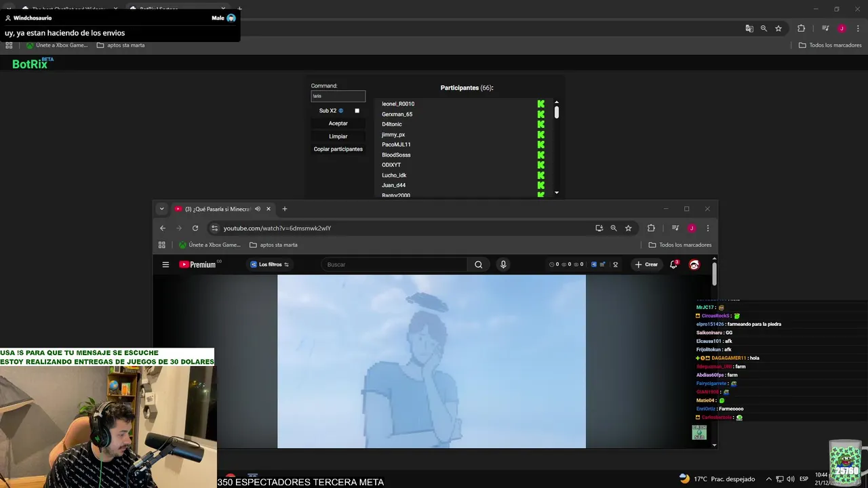Viewport: 868px width, 488px height.
Task: Open zoom control in the BotRix address bar
Action: (764, 28)
